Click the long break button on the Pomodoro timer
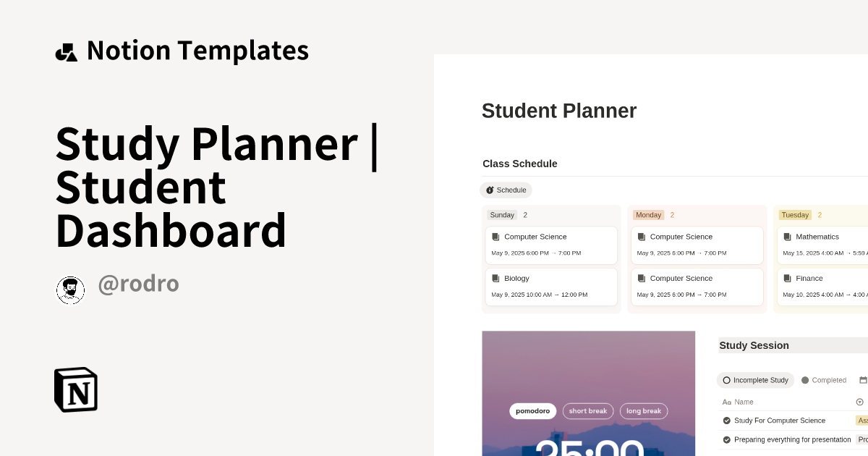Screen dimensions: 868x456 [x=643, y=410]
